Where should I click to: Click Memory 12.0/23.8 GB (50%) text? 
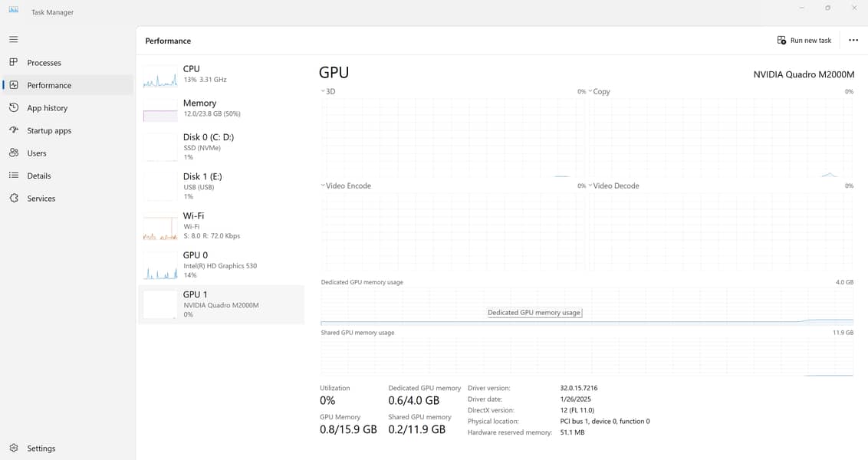pyautogui.click(x=212, y=114)
